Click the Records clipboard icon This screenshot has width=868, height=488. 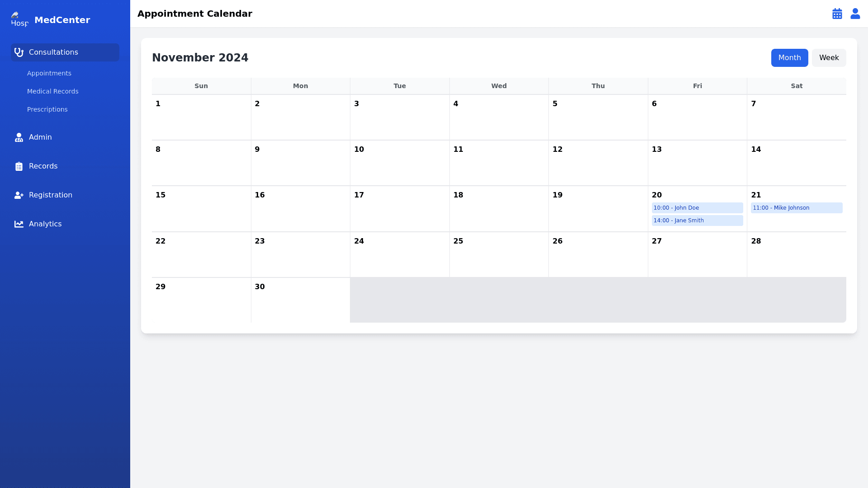(19, 166)
